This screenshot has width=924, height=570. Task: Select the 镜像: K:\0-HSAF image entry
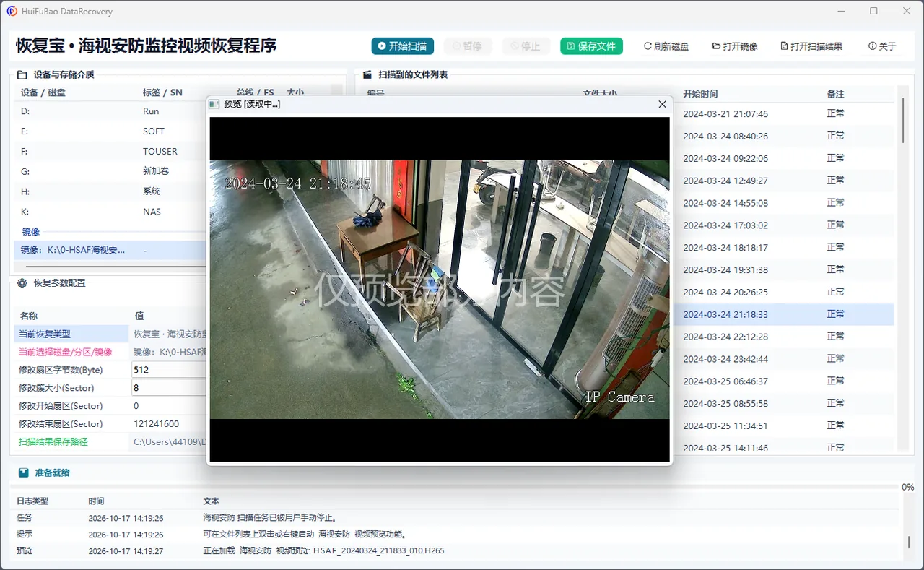111,250
